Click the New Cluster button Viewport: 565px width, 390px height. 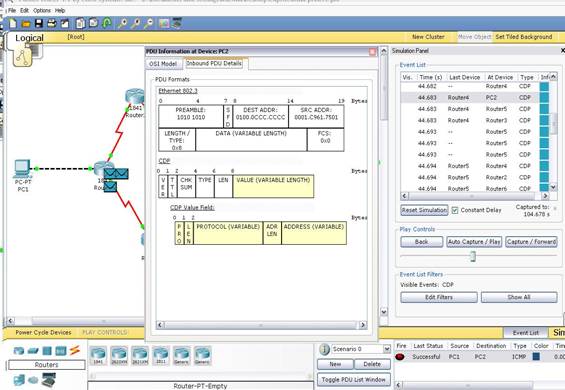click(x=428, y=37)
